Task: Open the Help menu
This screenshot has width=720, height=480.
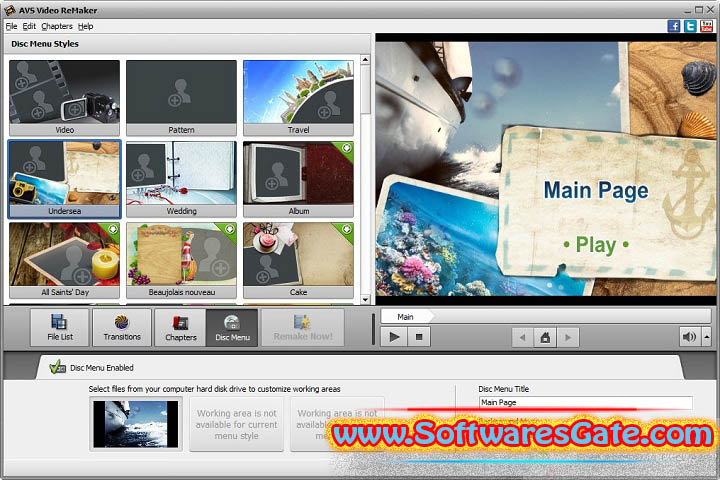Action: pos(85,26)
